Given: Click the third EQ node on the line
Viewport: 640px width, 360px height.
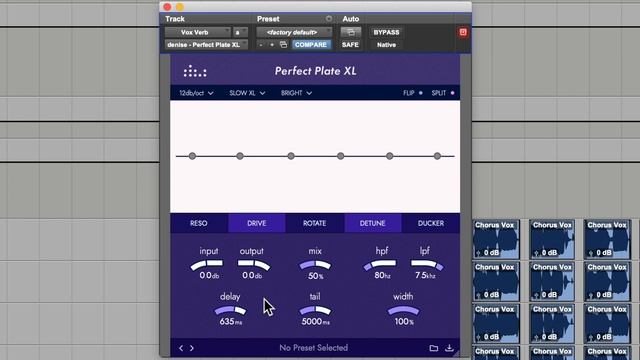Looking at the screenshot, I should 291,156.
